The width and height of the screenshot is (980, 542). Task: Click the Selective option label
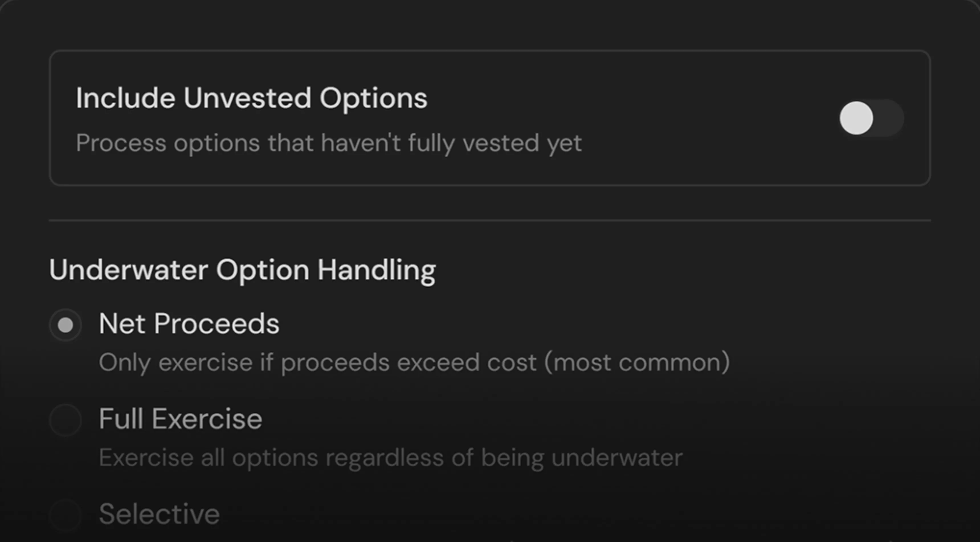(x=159, y=514)
